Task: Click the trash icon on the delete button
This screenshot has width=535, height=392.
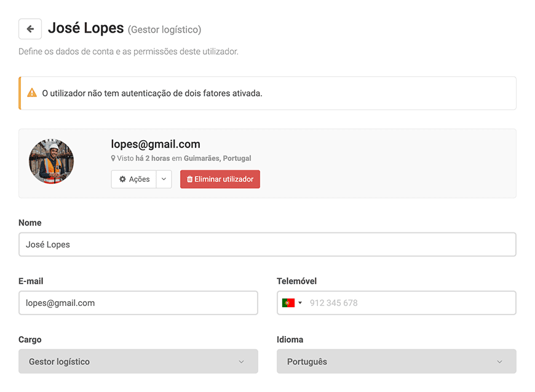Action: (189, 179)
